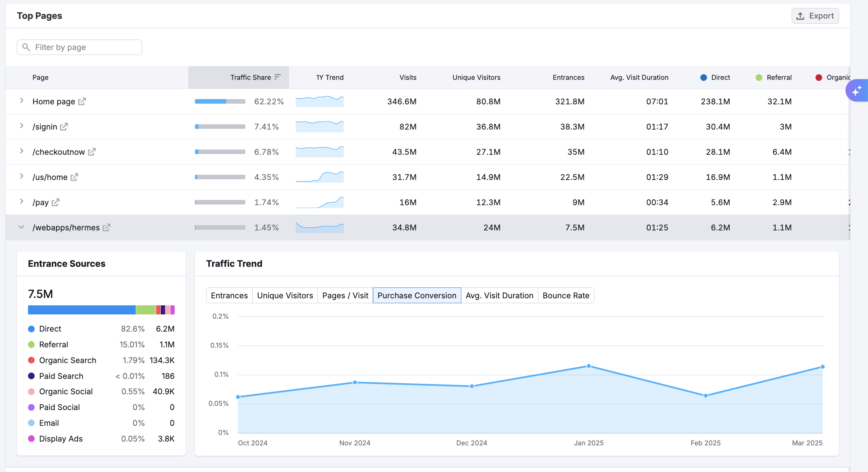Open /webapps/hermes external link icon
The height and width of the screenshot is (472, 868).
(x=106, y=228)
